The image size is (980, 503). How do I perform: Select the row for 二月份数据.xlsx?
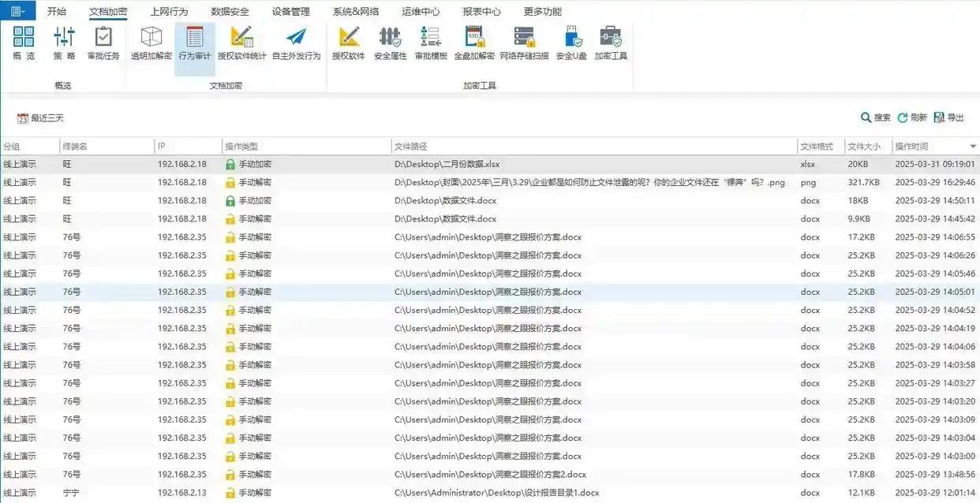447,164
